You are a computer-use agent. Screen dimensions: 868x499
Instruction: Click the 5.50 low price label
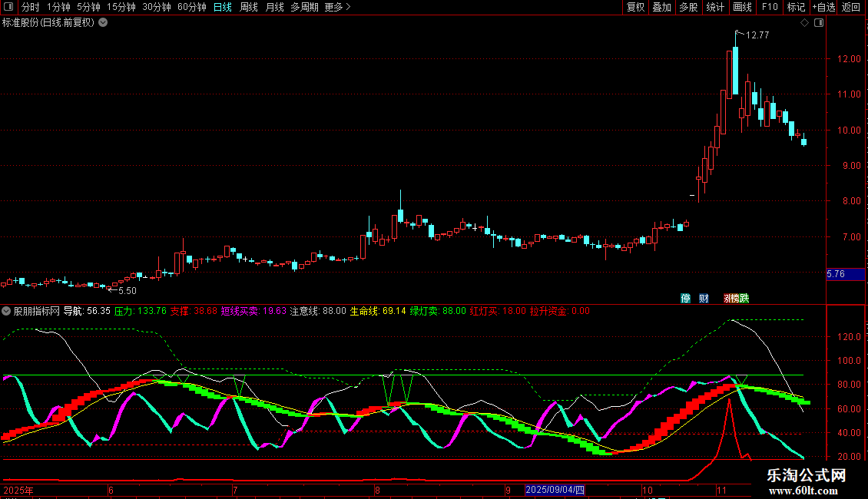tap(128, 290)
